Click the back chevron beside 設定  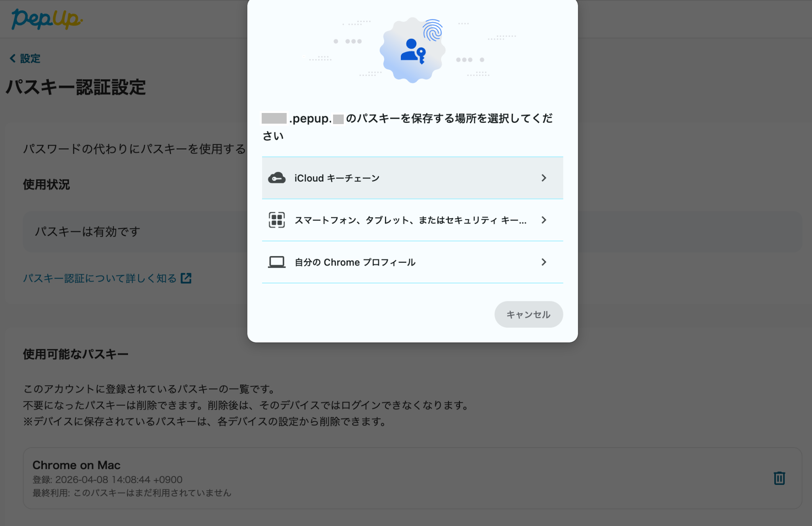pos(13,59)
